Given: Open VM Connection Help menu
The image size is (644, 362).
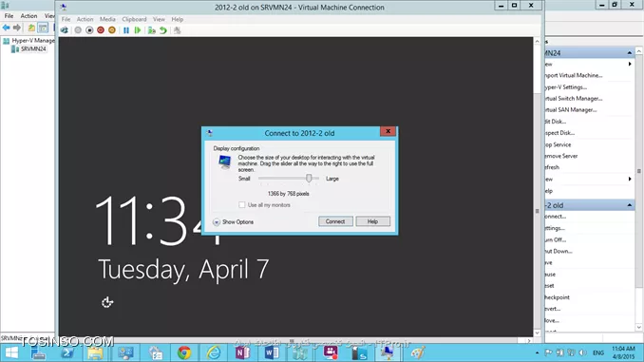Looking at the screenshot, I should coord(178,19).
